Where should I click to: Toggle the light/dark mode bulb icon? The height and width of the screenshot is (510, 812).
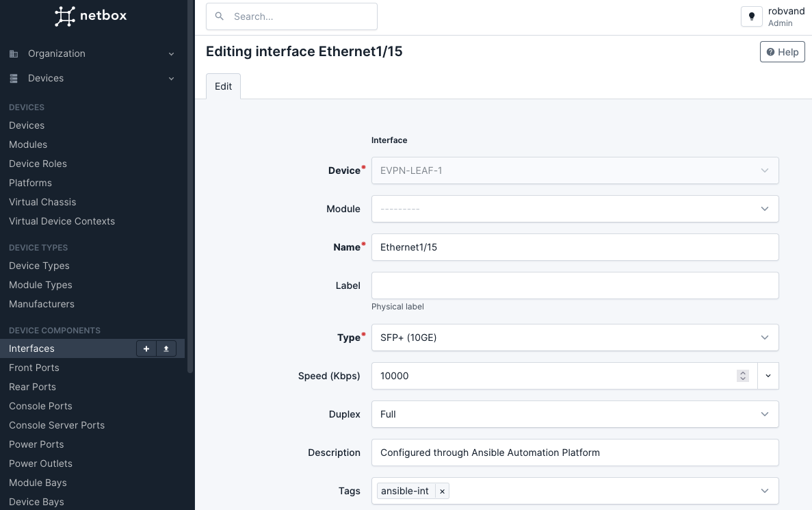[x=751, y=16]
